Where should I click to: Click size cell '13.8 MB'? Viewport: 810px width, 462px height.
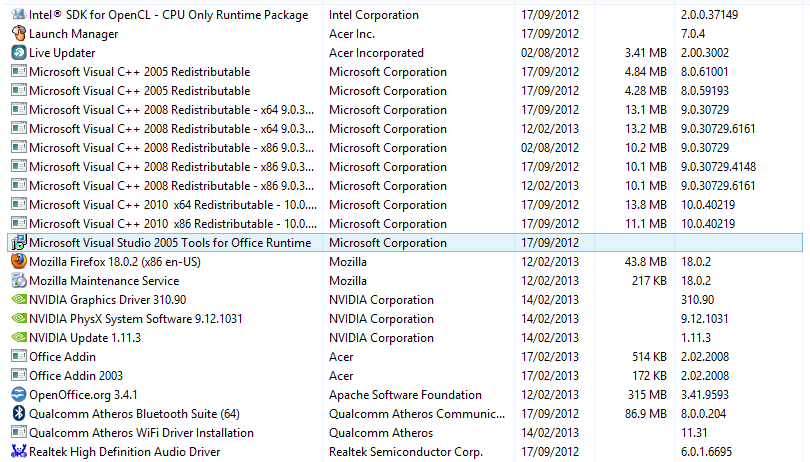646,205
